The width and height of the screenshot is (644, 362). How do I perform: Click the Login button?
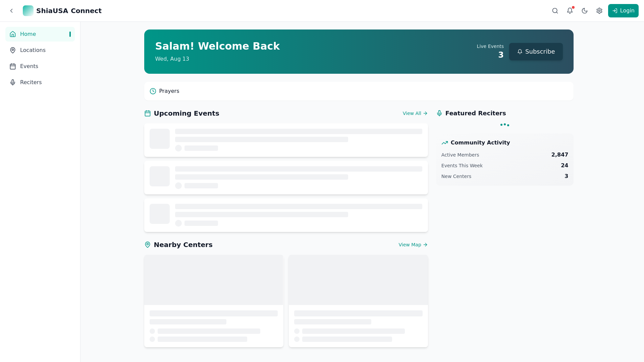(x=623, y=11)
